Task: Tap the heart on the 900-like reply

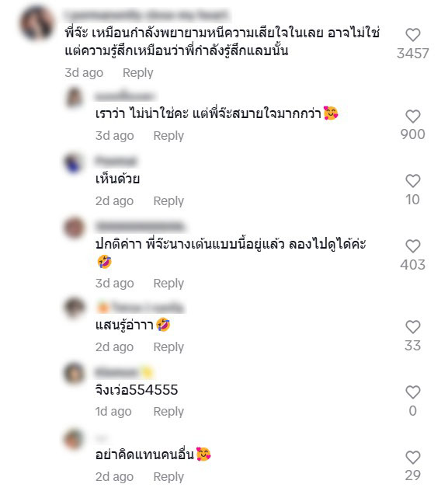Action: click(412, 117)
